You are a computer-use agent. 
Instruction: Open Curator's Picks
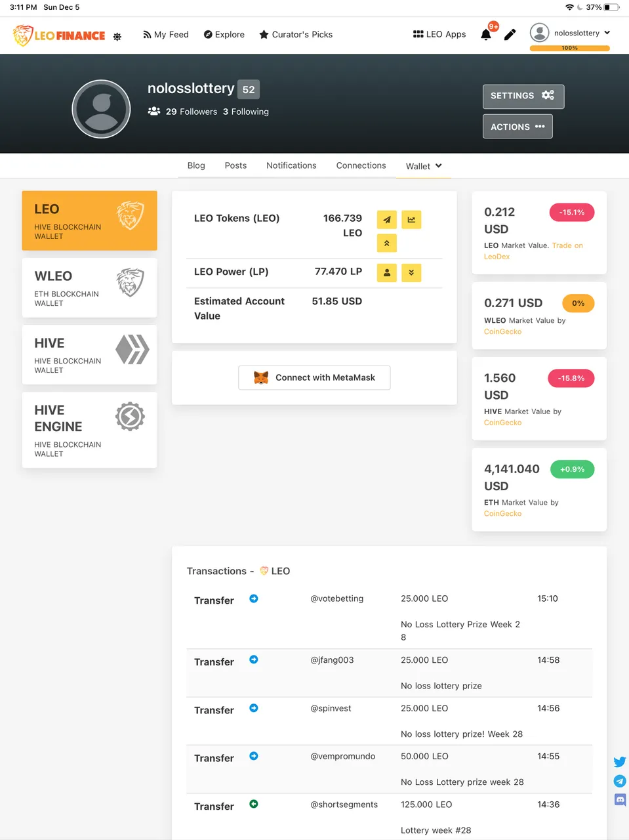pyautogui.click(x=296, y=35)
